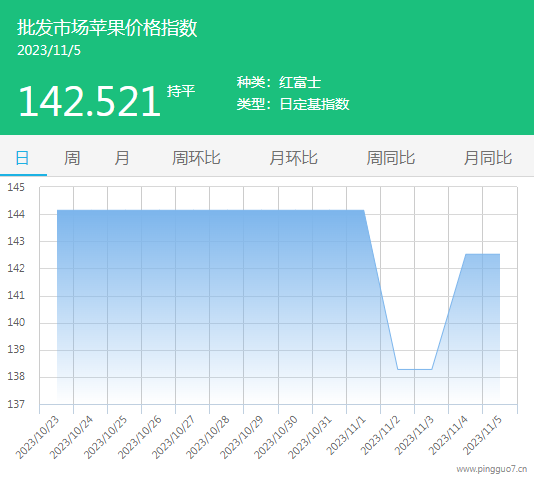Click the 2023/11/2 x-axis date label
Screen dimensions: 534x480
pyautogui.click(x=380, y=435)
